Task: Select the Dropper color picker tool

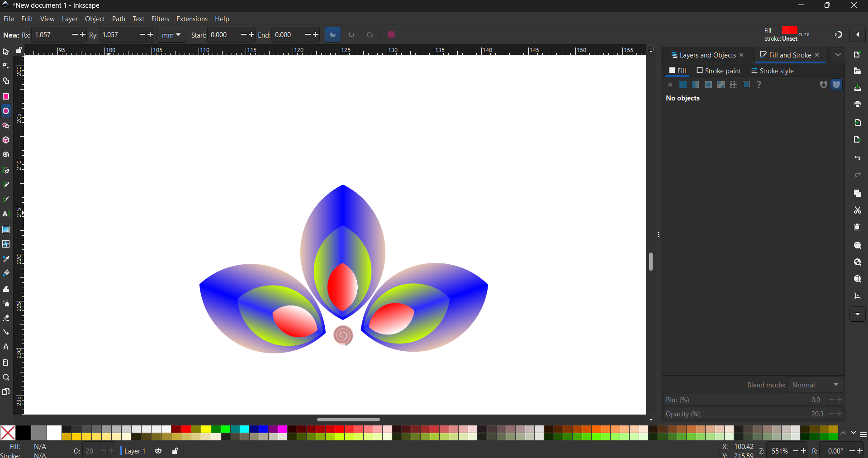Action: pyautogui.click(x=6, y=259)
